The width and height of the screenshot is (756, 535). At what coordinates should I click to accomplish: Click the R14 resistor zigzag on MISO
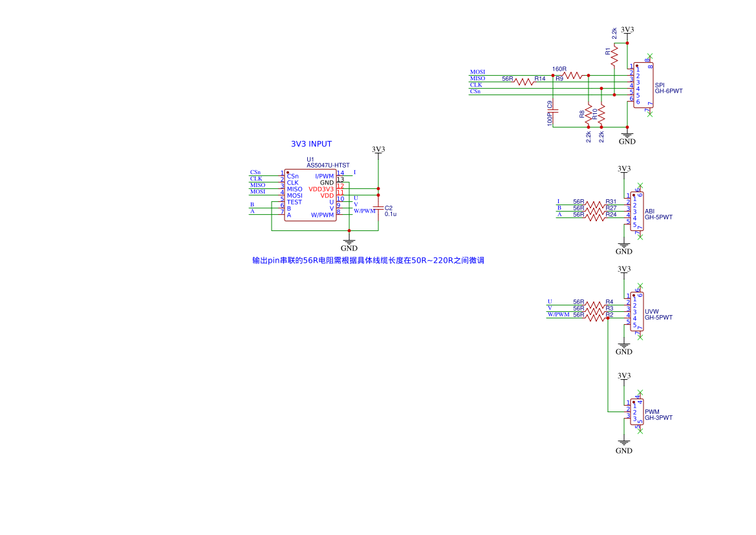click(x=524, y=82)
